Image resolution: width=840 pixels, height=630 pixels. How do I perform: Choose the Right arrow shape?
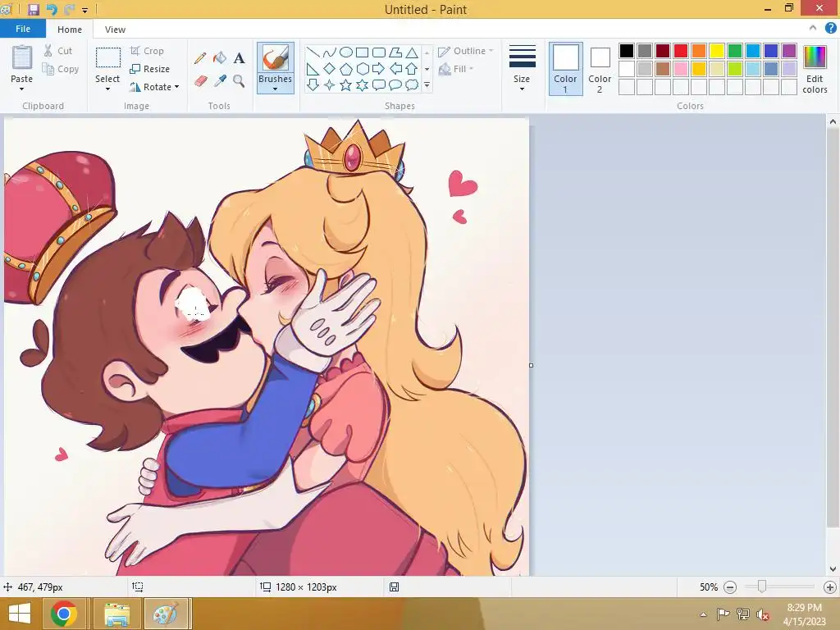(379, 69)
